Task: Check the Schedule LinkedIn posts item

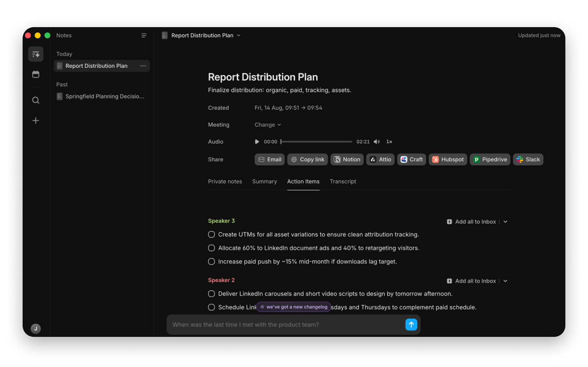Action: (x=211, y=307)
